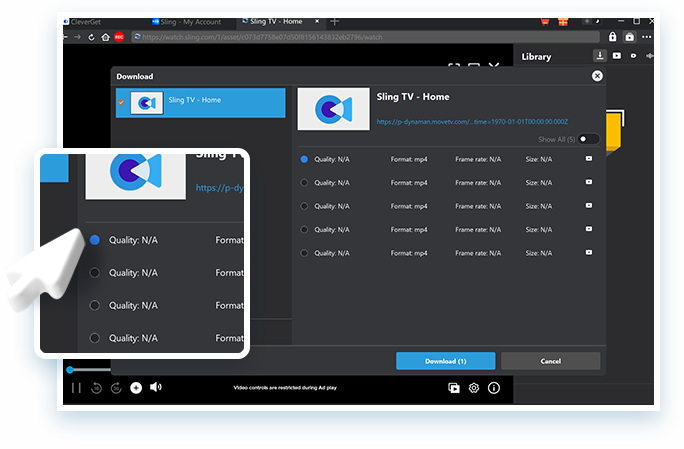Open the Library downloading arrow icon
684x449 pixels.
pyautogui.click(x=600, y=56)
